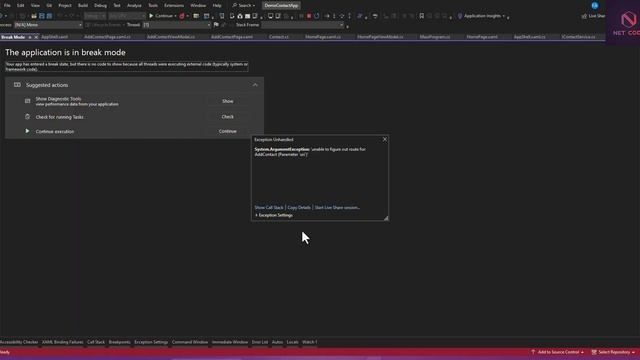Switch to the Contact.cs tab
640x360 pixels.
279,37
